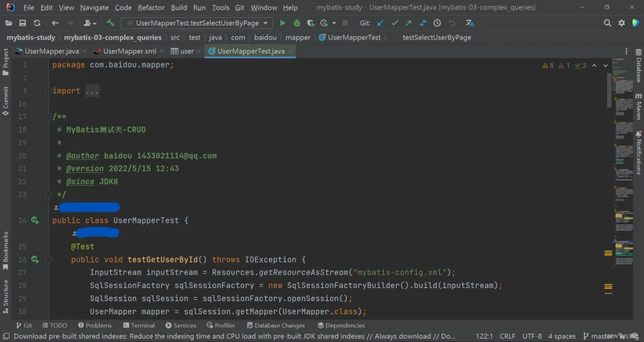The width and height of the screenshot is (644, 342).
Task: Click the Debug bug icon
Action: pyautogui.click(x=298, y=23)
